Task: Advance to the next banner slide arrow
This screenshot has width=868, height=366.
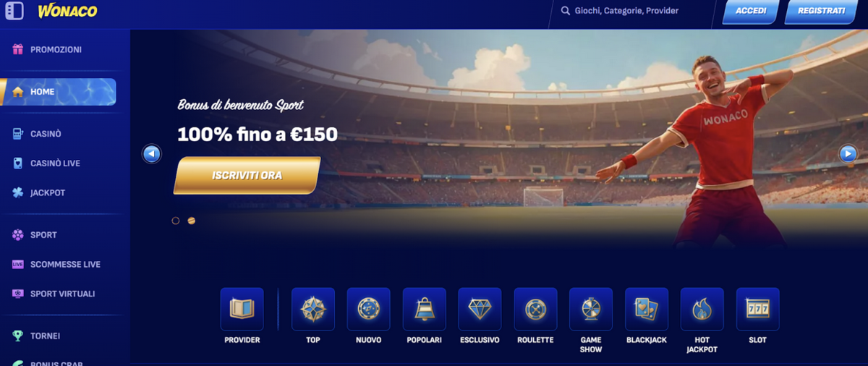Action: click(x=848, y=153)
